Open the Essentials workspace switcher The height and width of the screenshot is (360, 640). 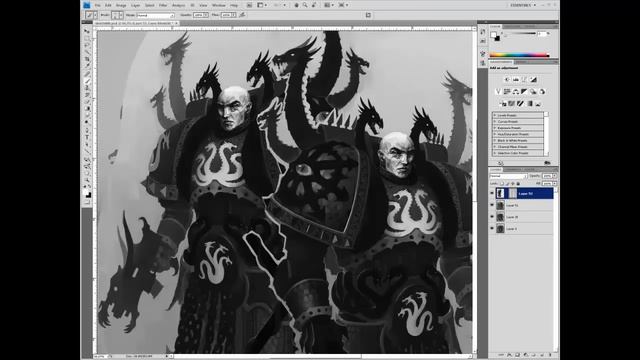point(523,5)
